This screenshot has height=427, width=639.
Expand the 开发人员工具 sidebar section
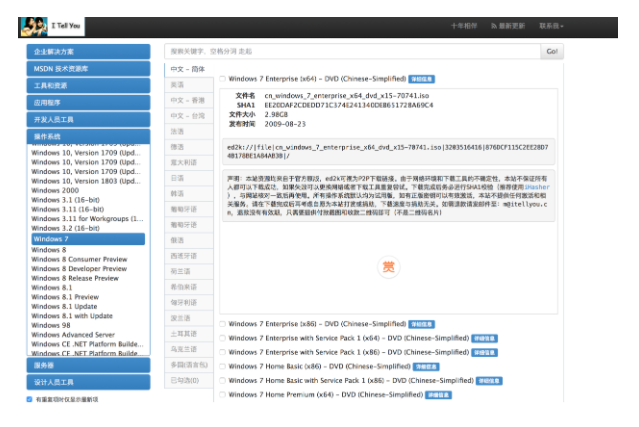[x=88, y=119]
